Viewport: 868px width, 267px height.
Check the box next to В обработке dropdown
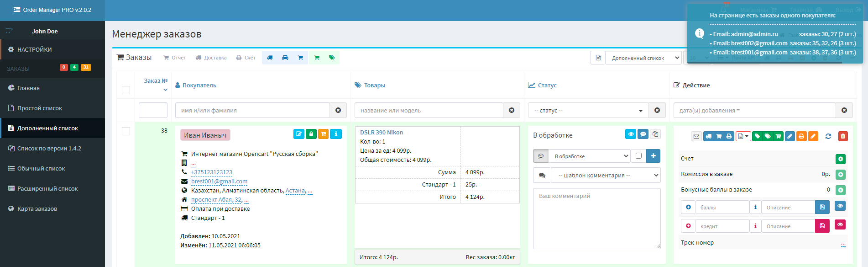(638, 156)
